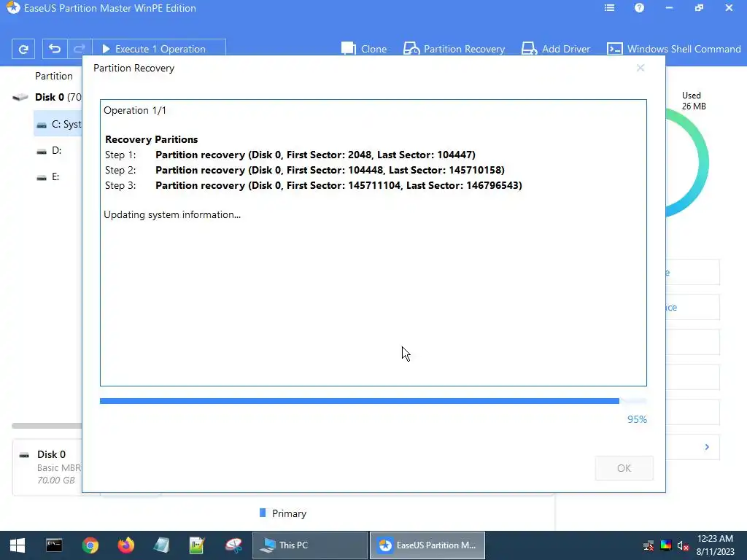Launch Windows Shell Command

[x=673, y=49]
